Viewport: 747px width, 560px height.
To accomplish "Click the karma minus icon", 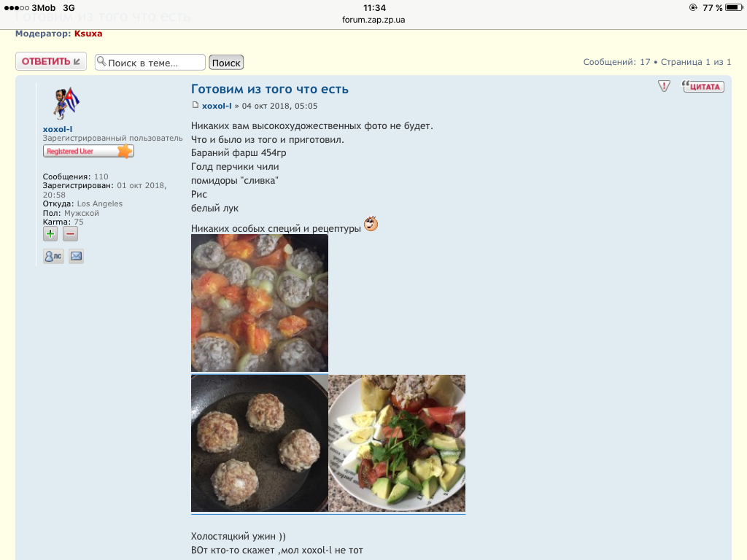I will click(70, 234).
